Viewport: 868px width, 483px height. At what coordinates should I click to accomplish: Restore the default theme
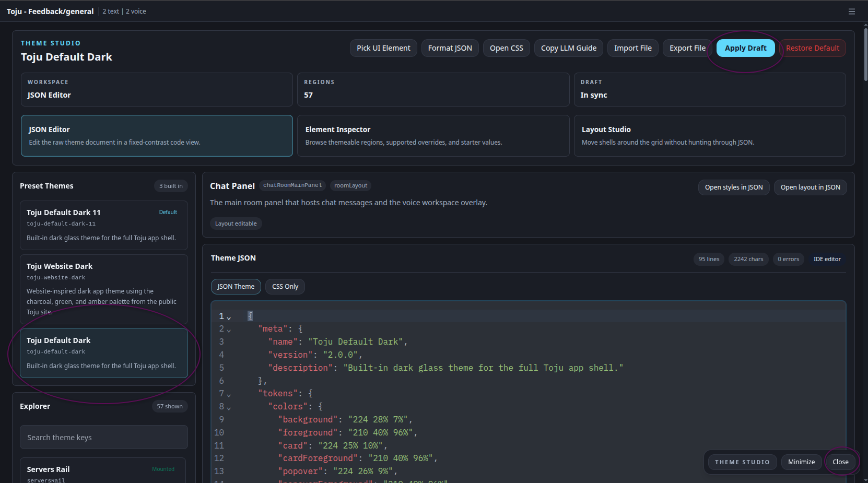[x=813, y=48]
